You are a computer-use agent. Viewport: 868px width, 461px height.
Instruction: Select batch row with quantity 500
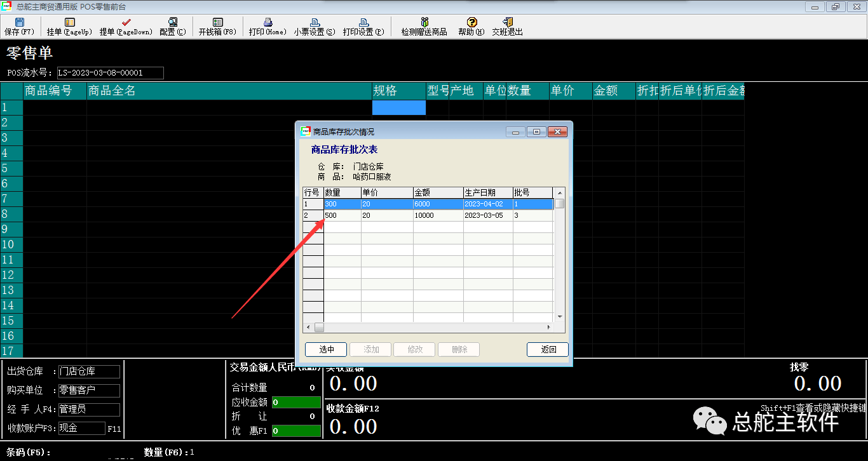[428, 216]
